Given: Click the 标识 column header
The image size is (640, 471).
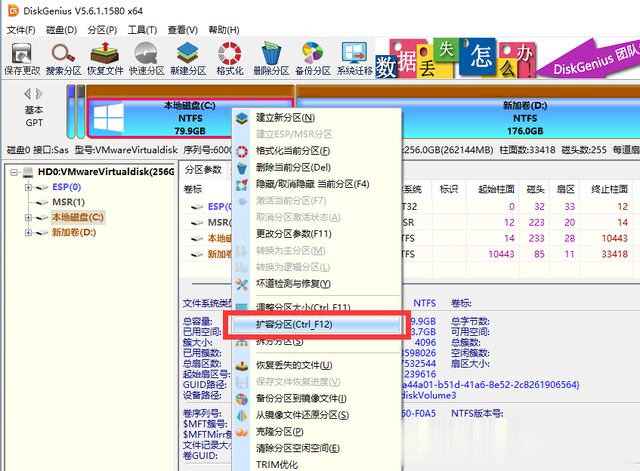Looking at the screenshot, I should coord(449,189).
